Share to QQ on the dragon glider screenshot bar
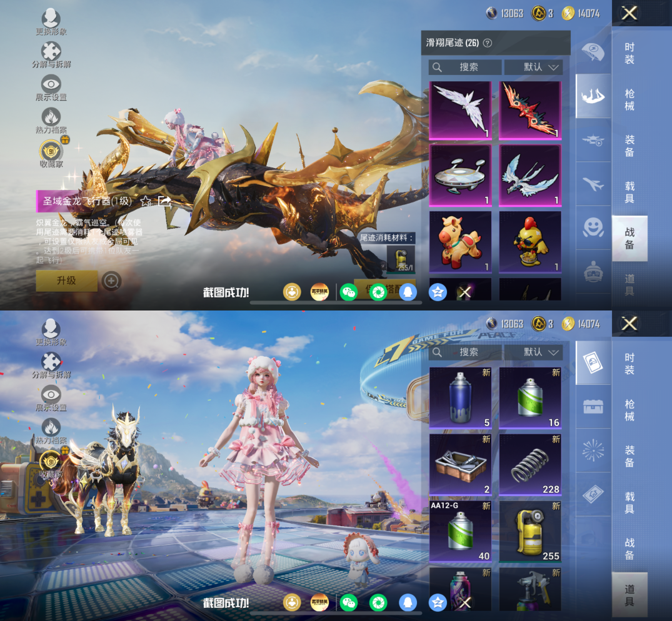This screenshot has width=672, height=621. (x=408, y=292)
